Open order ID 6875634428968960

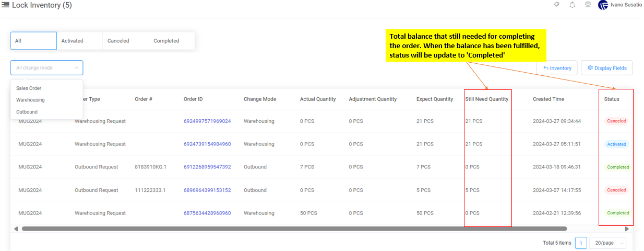[x=207, y=213]
